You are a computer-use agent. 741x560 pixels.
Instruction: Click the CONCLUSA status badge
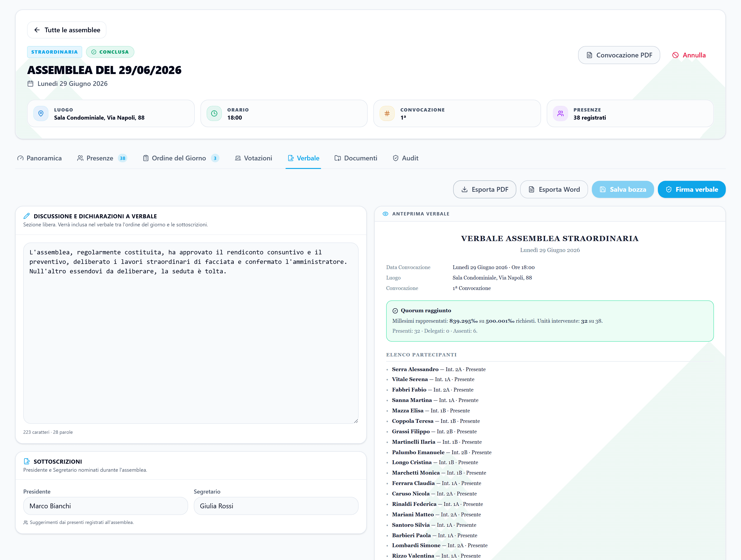110,52
